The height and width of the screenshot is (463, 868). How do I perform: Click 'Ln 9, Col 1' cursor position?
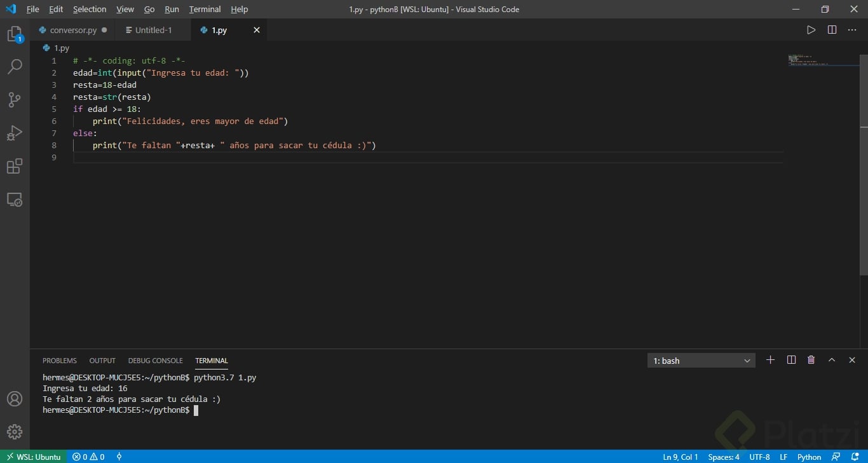point(681,457)
